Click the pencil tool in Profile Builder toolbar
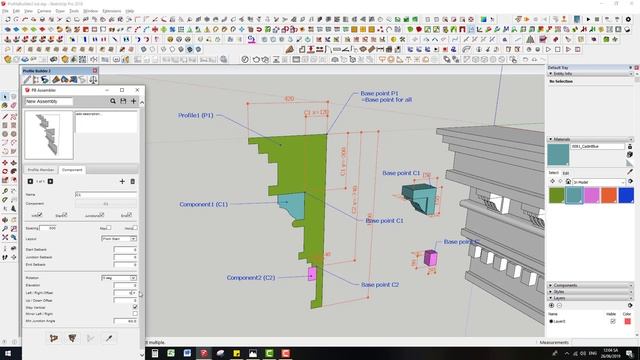 (27, 80)
